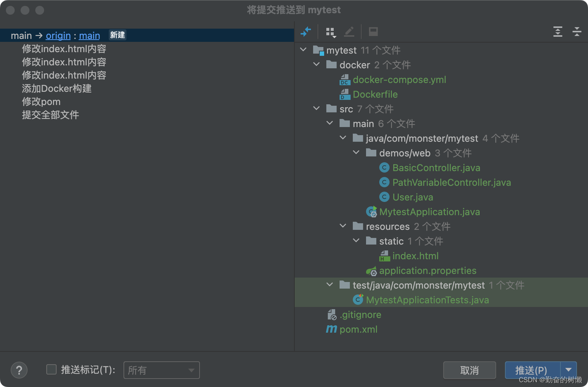Open the push button dropdown arrow

[x=569, y=370]
